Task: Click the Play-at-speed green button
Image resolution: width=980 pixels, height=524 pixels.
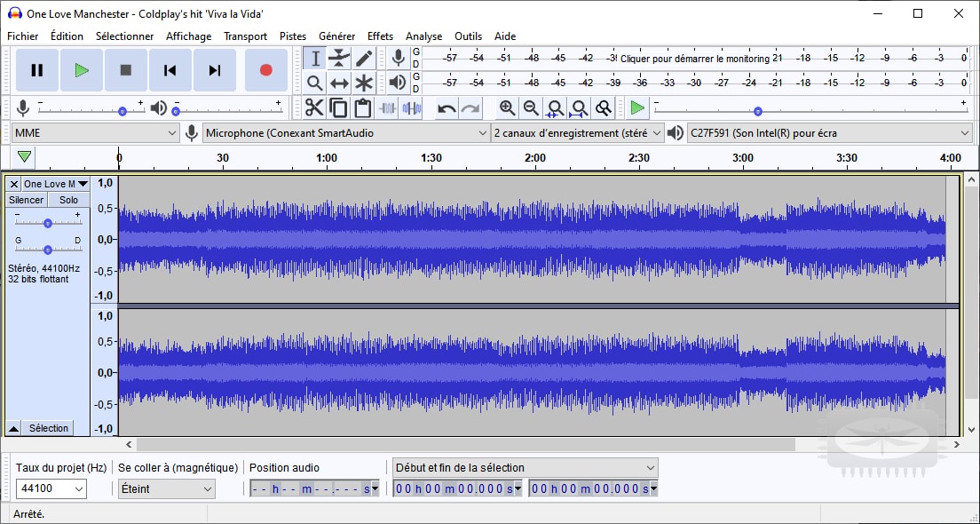Action: pos(636,107)
